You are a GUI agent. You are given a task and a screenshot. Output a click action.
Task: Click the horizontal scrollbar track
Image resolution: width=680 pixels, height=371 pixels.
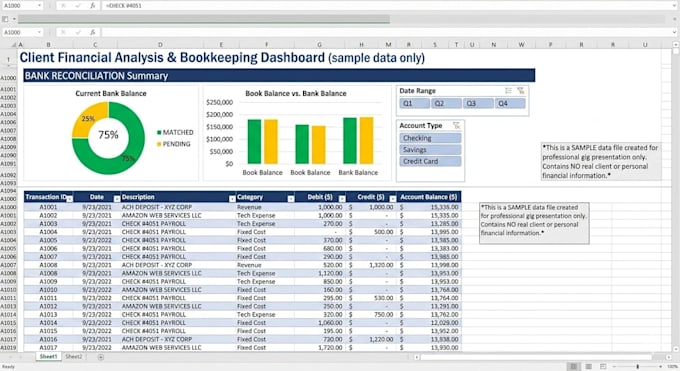(542, 357)
